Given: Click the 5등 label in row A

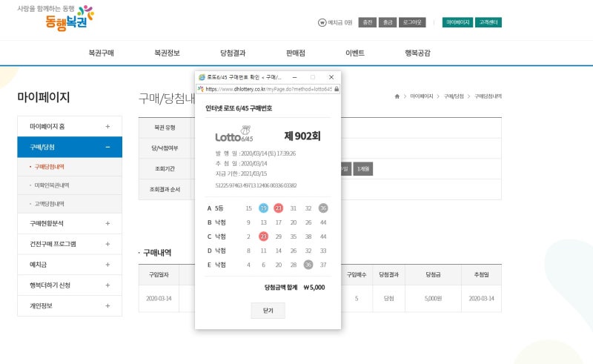Looking at the screenshot, I should (219, 208).
